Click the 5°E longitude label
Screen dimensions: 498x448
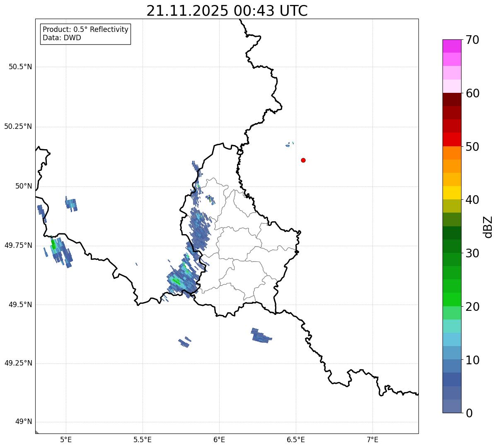coord(66,439)
